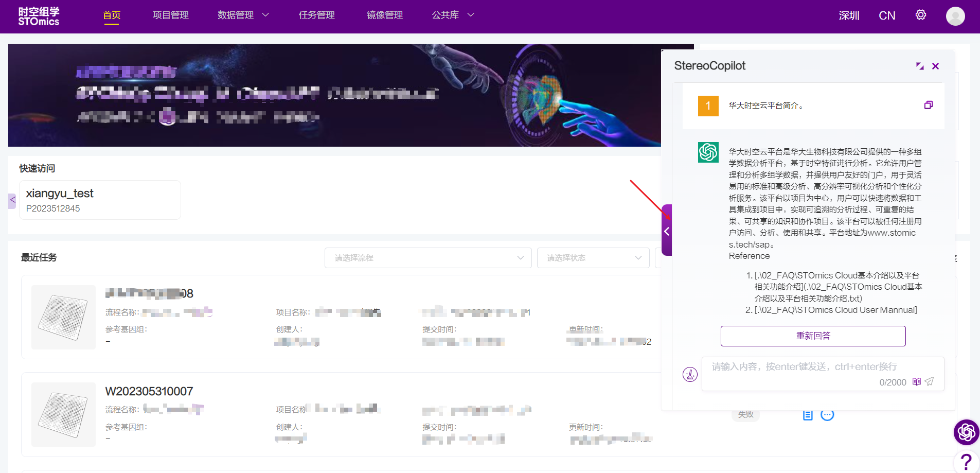The height and width of the screenshot is (473, 980).
Task: Open 任务管理 in navigation bar
Action: click(x=316, y=15)
